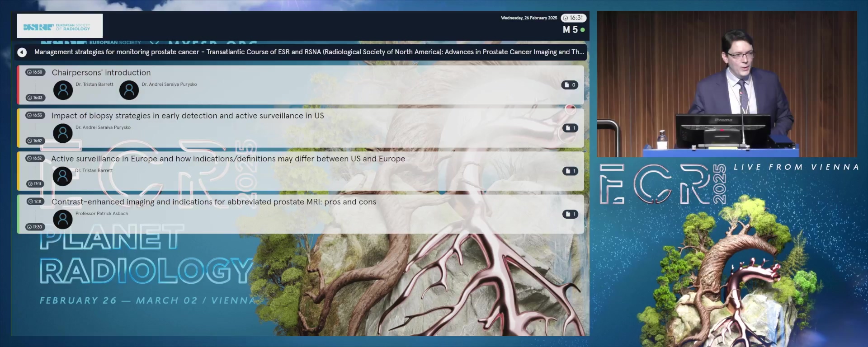Open Contrast-enhanced imaging talk title
The width and height of the screenshot is (868, 347).
pos(214,202)
